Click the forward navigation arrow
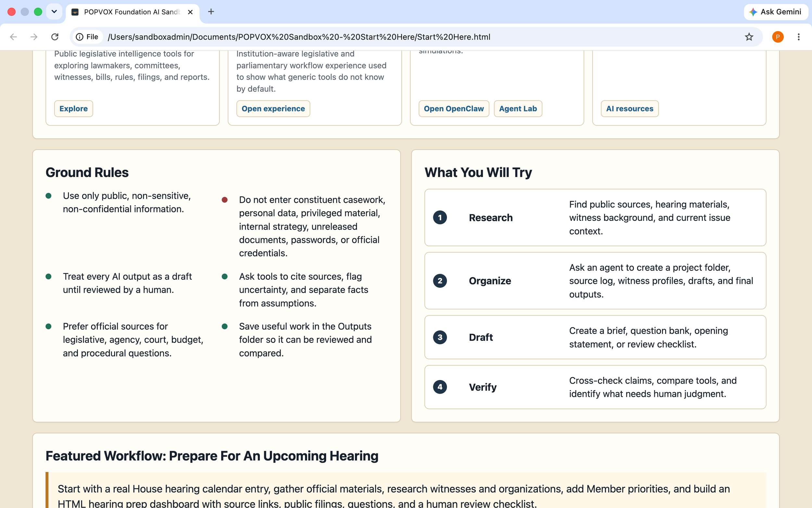 click(34, 37)
